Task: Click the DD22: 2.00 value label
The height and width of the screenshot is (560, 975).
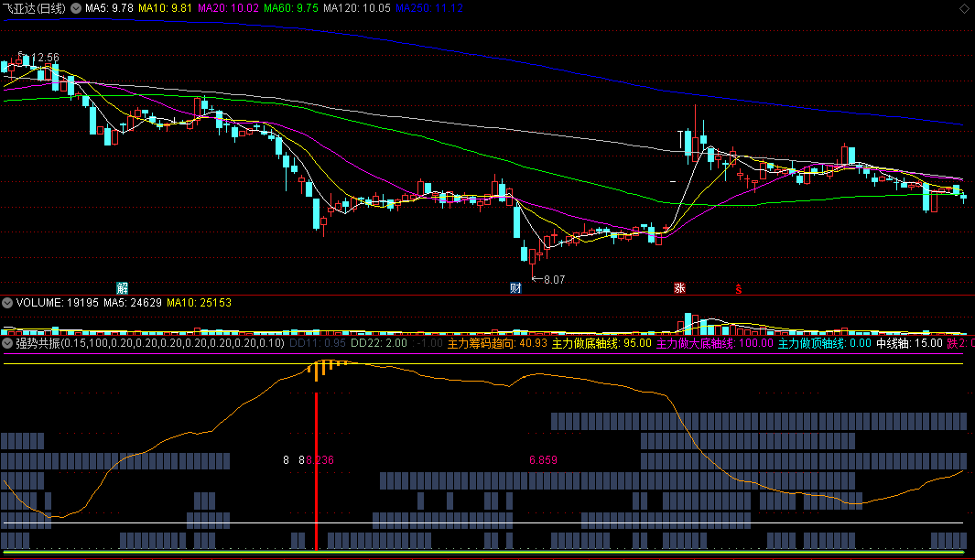Action: [x=379, y=343]
